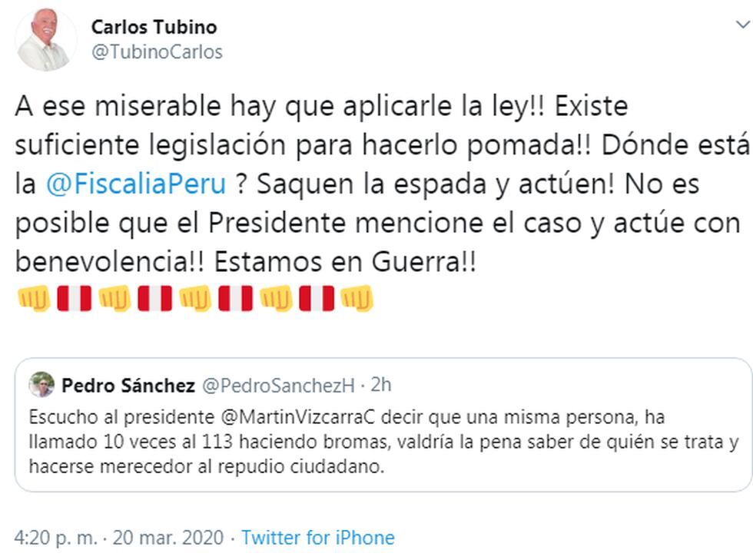Click the @TubinoCarlos handle
The width and height of the screenshot is (753, 560).
(x=157, y=52)
